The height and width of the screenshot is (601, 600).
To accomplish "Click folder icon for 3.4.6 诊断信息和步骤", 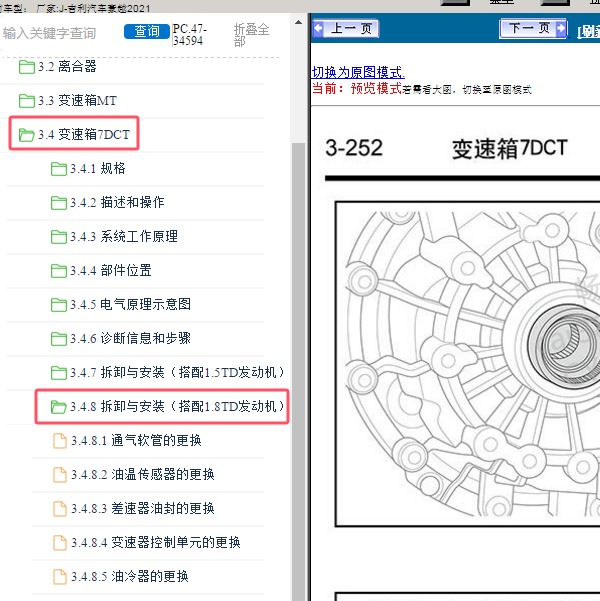I will coord(59,339).
